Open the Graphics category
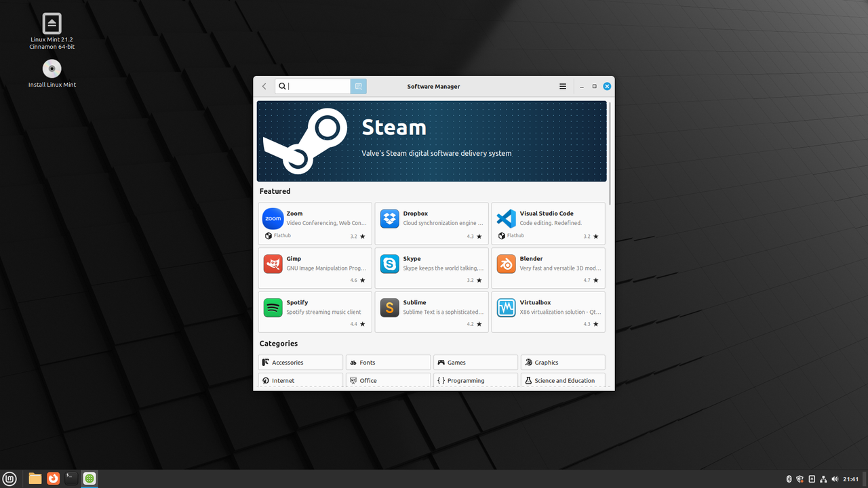 pyautogui.click(x=563, y=363)
